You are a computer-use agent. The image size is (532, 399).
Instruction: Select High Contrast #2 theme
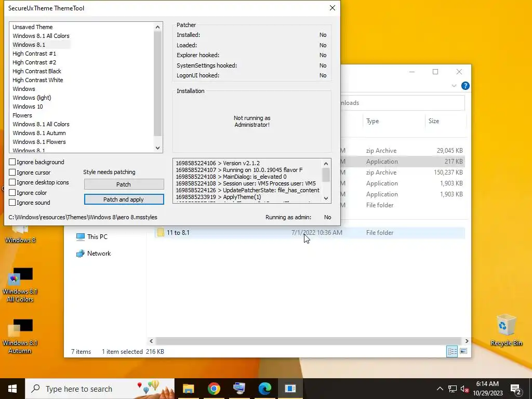[x=34, y=62]
